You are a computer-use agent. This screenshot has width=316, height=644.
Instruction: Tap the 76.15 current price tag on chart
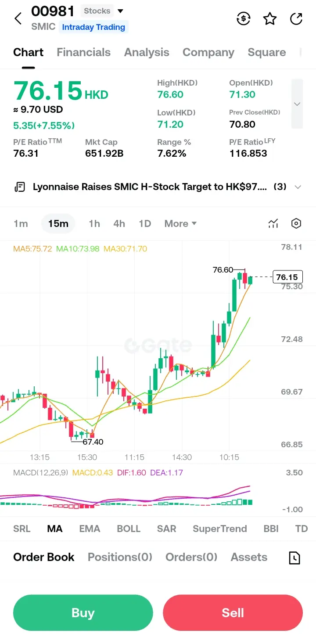tap(287, 277)
